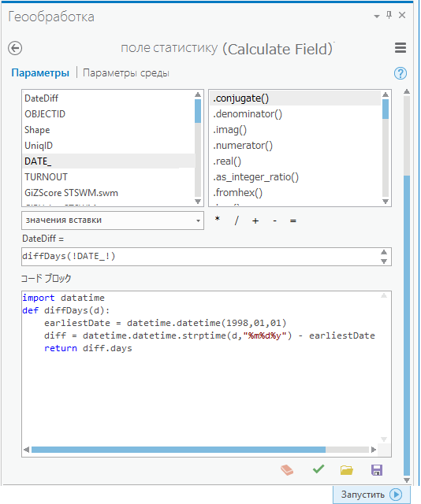Click code block horizontal scrollbar
The width and height of the screenshot is (421, 504).
click(x=179, y=450)
